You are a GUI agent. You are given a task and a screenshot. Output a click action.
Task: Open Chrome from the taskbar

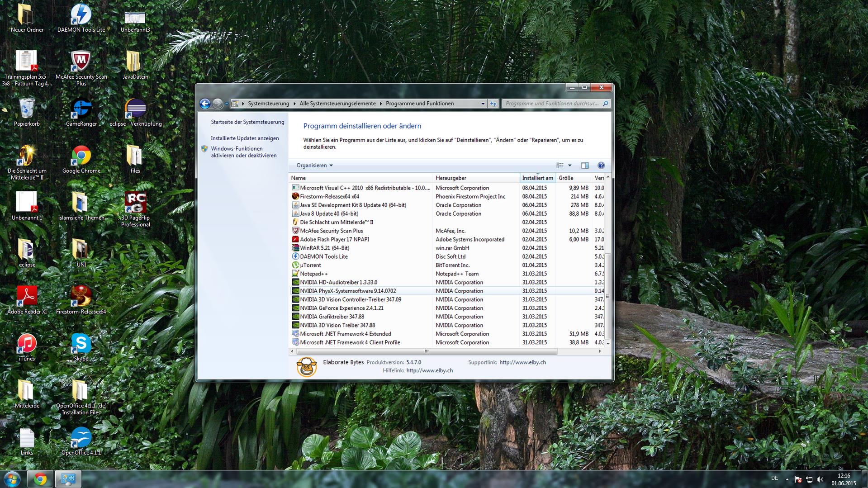(40, 479)
